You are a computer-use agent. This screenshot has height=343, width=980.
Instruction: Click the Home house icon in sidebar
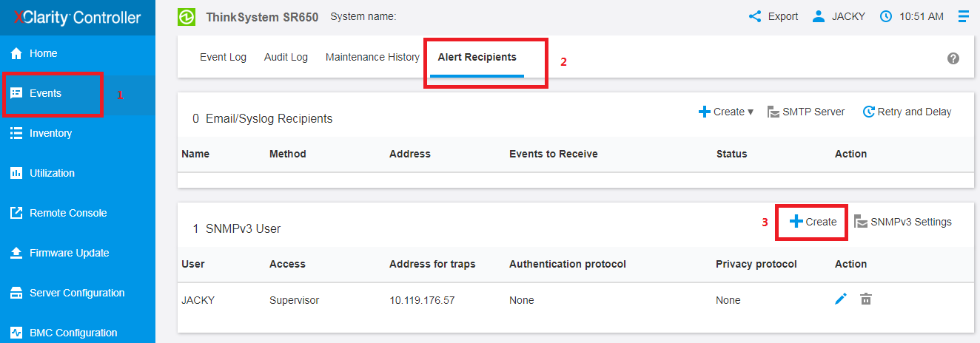[16, 53]
